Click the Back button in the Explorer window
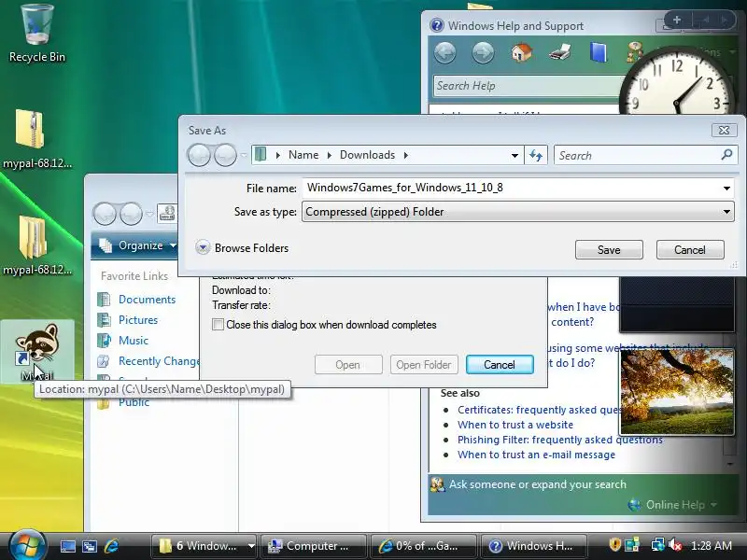 105,214
